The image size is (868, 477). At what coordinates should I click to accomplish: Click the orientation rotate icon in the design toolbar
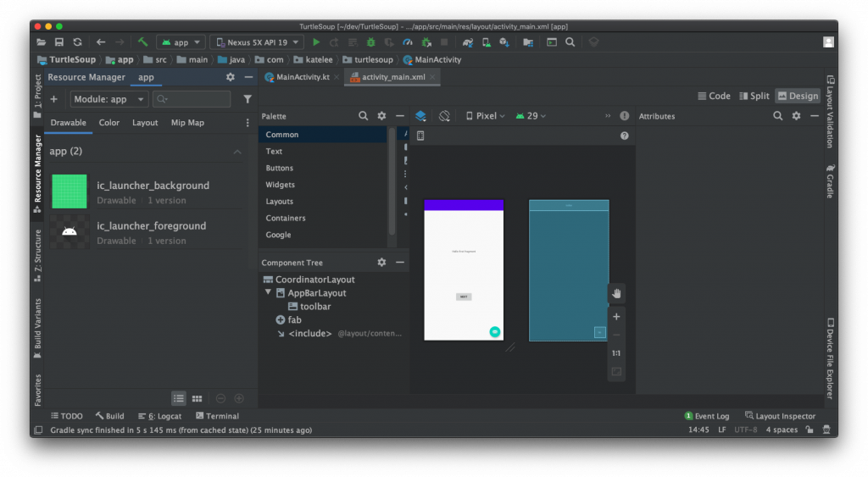click(x=444, y=116)
